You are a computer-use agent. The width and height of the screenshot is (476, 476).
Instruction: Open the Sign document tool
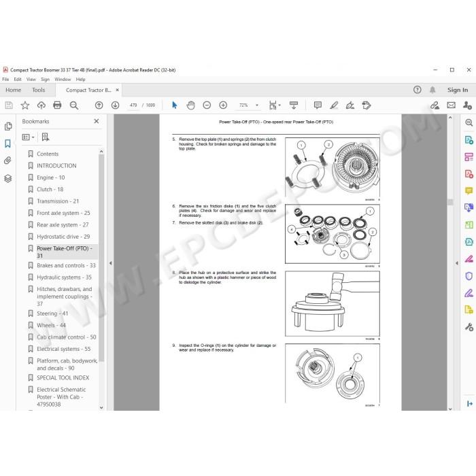(x=350, y=105)
